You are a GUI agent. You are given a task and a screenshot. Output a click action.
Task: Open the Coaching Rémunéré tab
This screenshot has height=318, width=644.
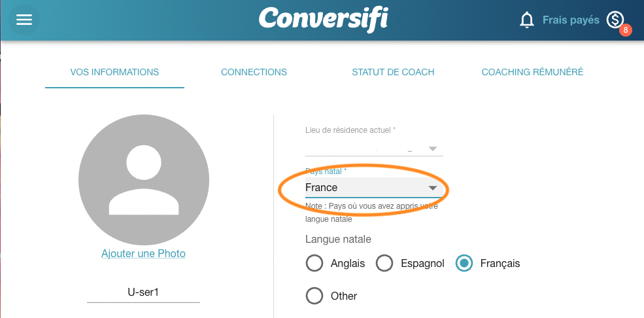[532, 72]
